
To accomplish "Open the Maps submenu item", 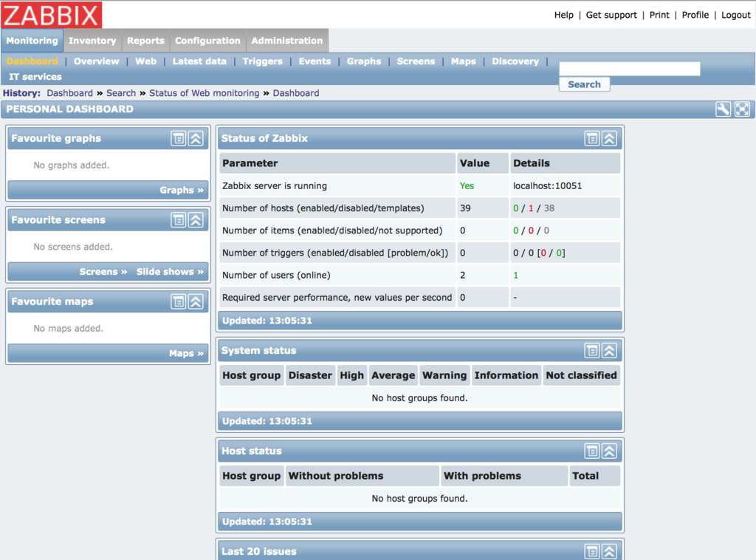I will coord(464,61).
